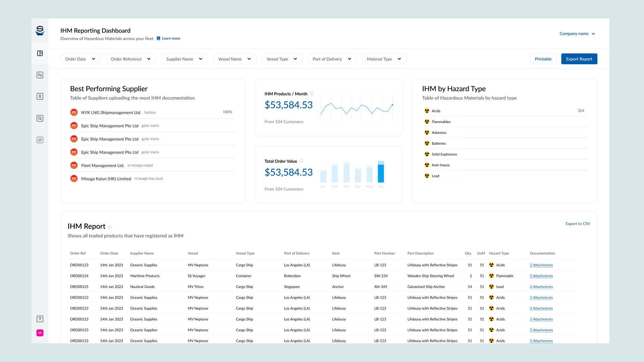Click the help question mark icon
The image size is (644, 362).
40,319
